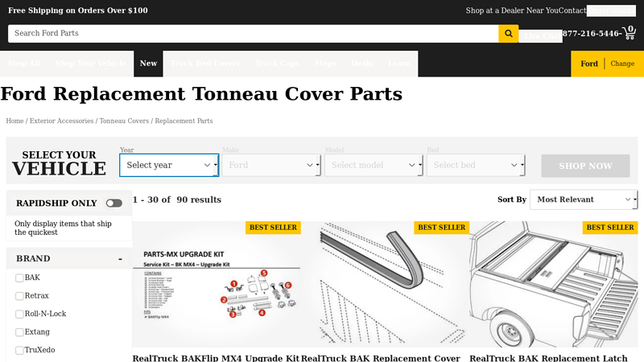Check the BAK brand filter
The width and height of the screenshot is (644, 362).
click(x=19, y=278)
